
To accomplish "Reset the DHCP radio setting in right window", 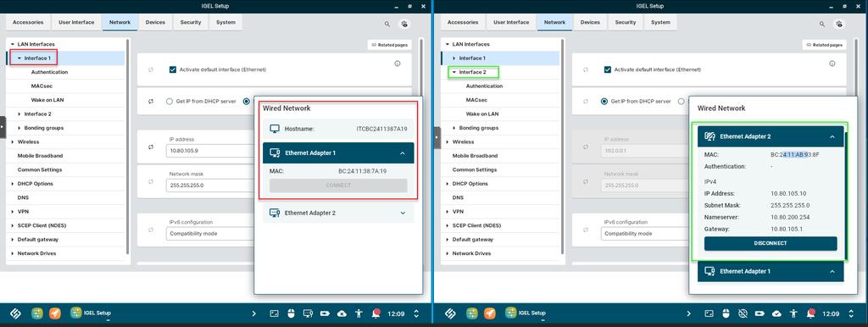I will coord(586,102).
